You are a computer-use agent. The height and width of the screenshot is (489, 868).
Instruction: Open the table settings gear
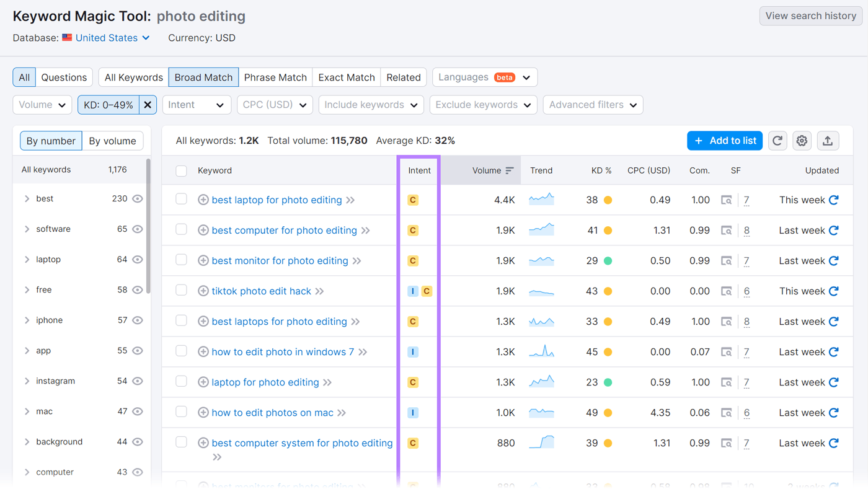click(x=802, y=141)
